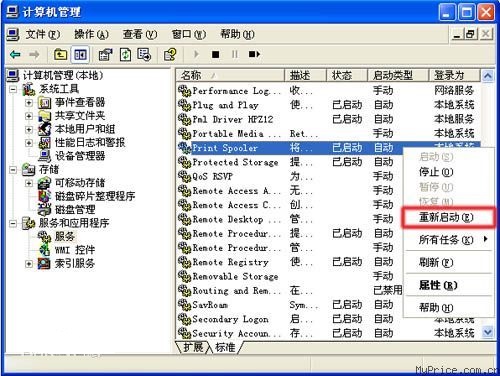Select 服务 in the tree
The height and width of the screenshot is (376, 500).
coord(65,236)
